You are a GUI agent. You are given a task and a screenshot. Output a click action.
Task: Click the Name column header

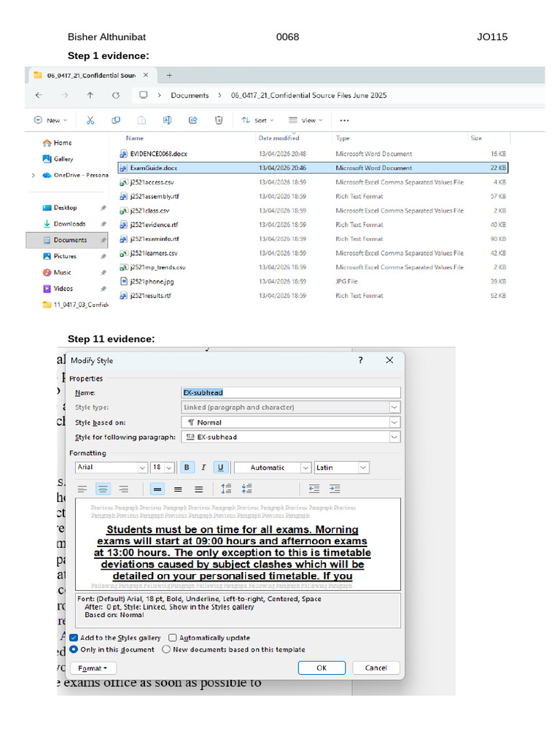[x=135, y=138]
